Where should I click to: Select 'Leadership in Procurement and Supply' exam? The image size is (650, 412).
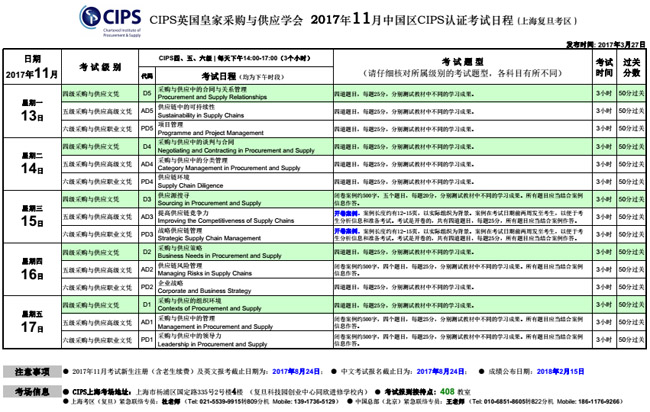pyautogui.click(x=212, y=344)
